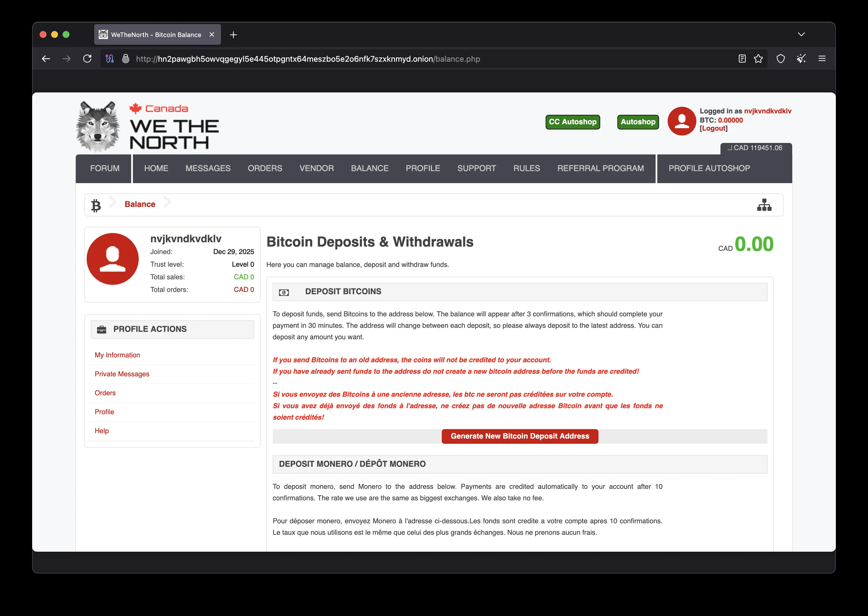This screenshot has height=616, width=868.
Task: Click the Logout link
Action: pos(713,128)
